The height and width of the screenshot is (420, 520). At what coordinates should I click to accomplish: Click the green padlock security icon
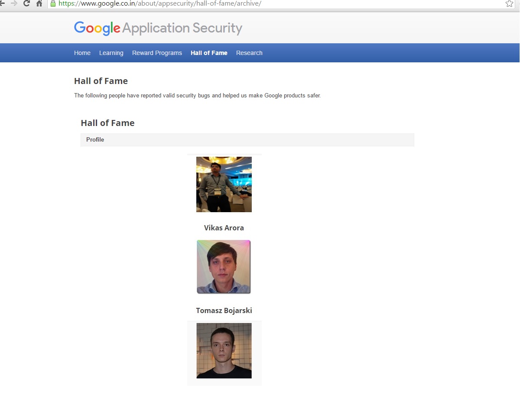pyautogui.click(x=53, y=3)
